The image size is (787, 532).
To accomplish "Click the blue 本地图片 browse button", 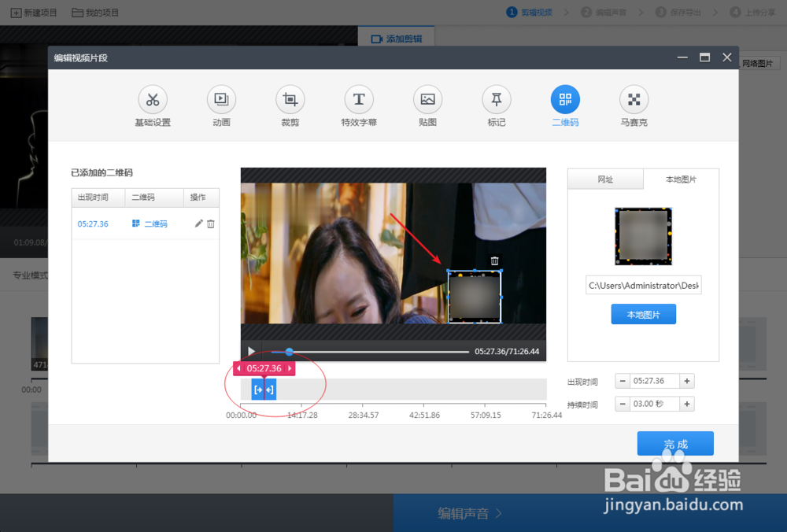I will (x=644, y=315).
